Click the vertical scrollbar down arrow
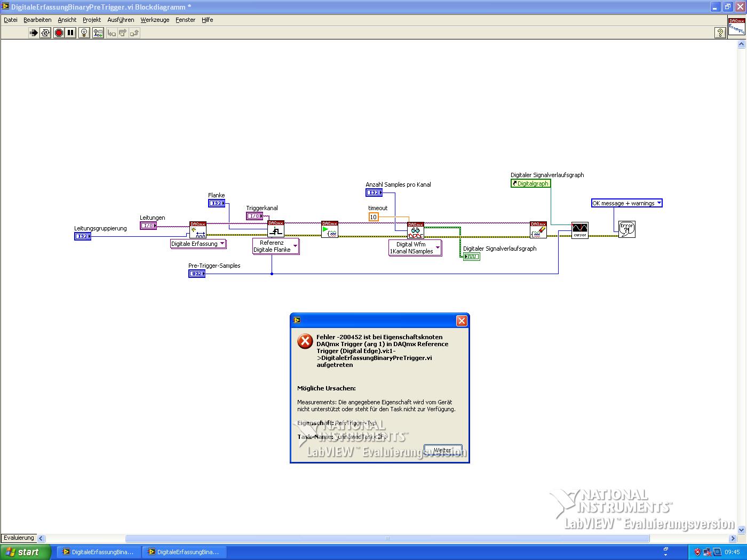Screen dimensions: 747x560 [x=741, y=530]
